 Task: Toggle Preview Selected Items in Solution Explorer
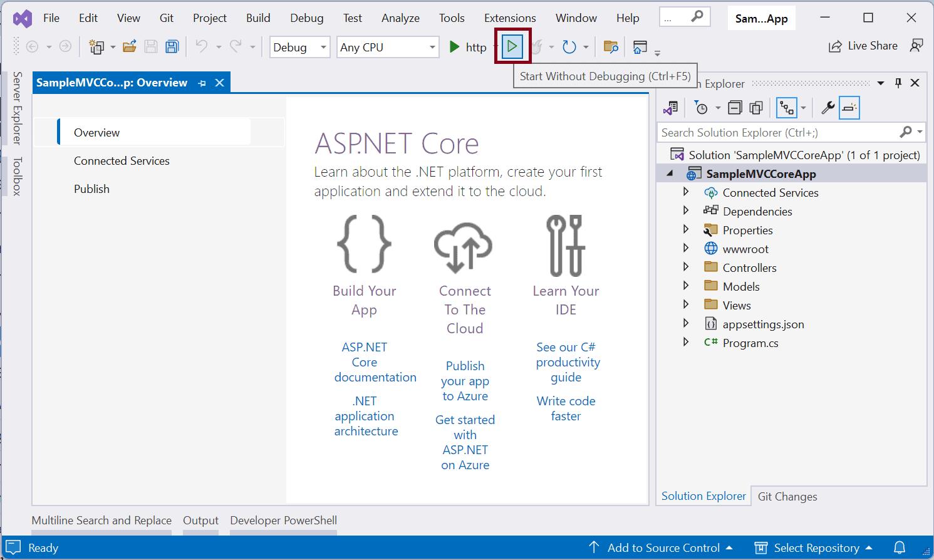click(849, 107)
